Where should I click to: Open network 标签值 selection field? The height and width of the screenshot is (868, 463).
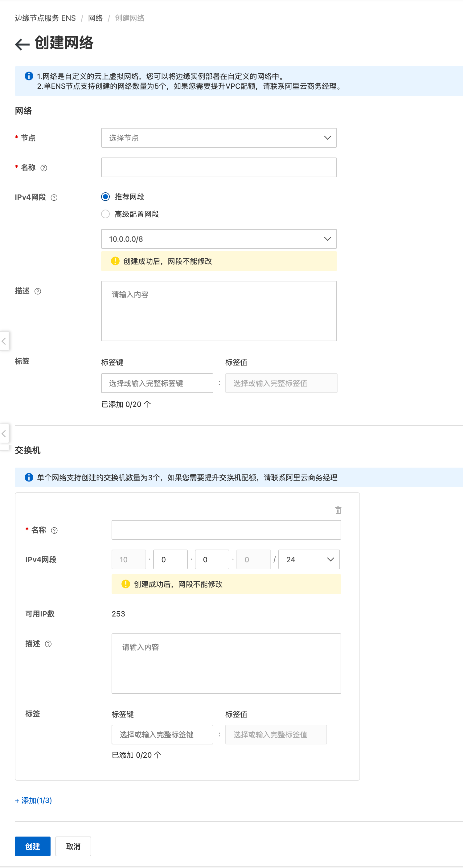tap(281, 383)
